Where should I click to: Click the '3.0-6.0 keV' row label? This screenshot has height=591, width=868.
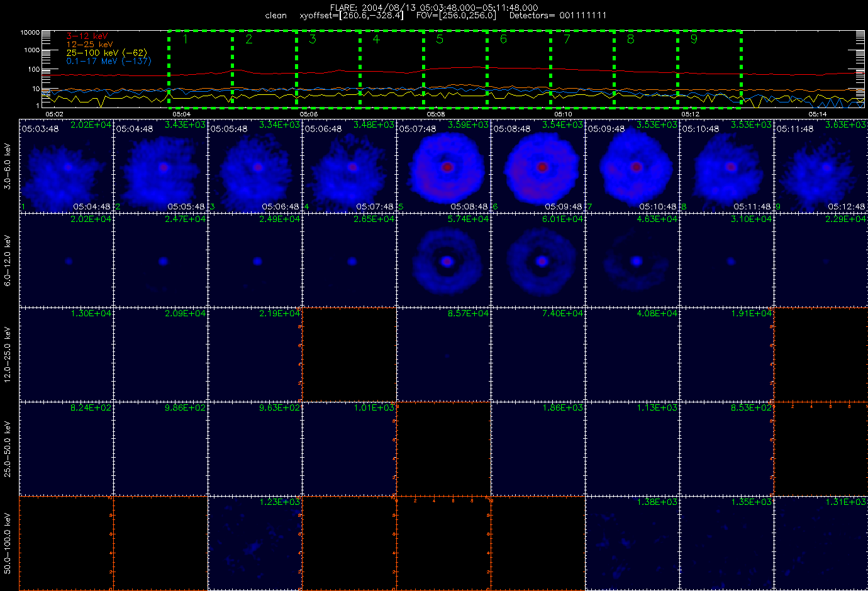pos(8,166)
